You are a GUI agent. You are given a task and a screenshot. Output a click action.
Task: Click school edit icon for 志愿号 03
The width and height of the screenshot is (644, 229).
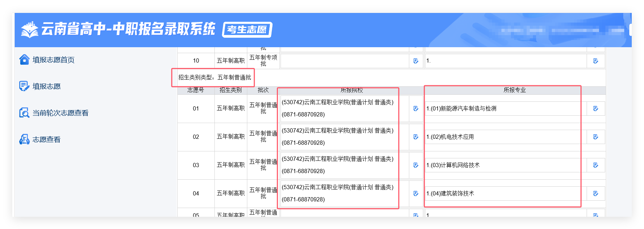[416, 165]
